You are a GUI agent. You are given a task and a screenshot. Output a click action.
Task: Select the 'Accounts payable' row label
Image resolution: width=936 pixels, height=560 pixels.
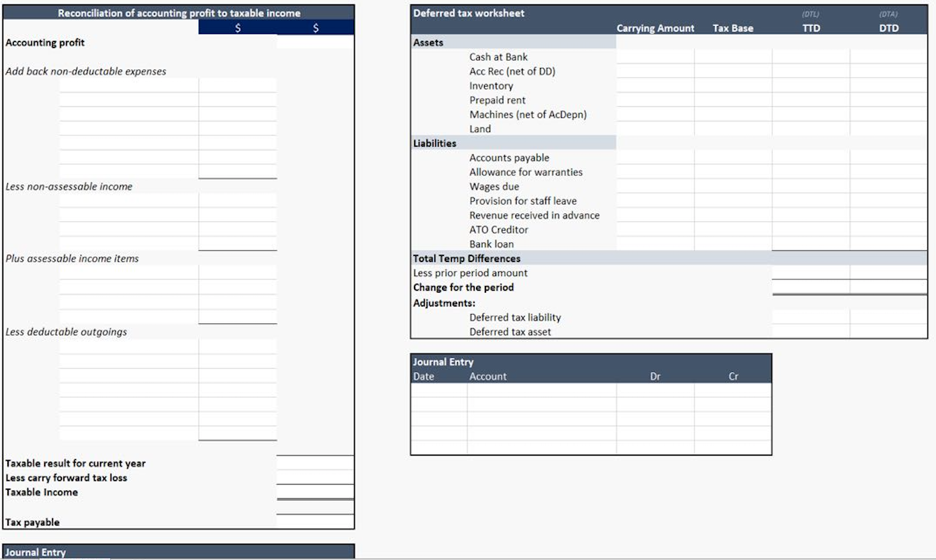pyautogui.click(x=509, y=158)
